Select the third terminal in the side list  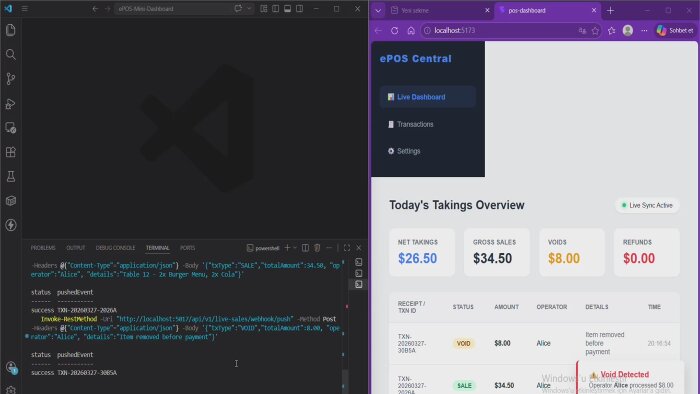point(358,284)
